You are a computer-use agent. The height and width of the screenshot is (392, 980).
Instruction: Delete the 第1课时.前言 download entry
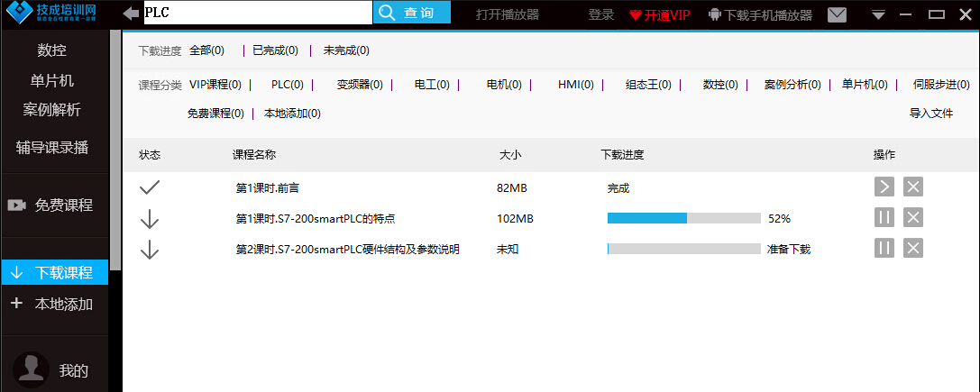coord(913,187)
